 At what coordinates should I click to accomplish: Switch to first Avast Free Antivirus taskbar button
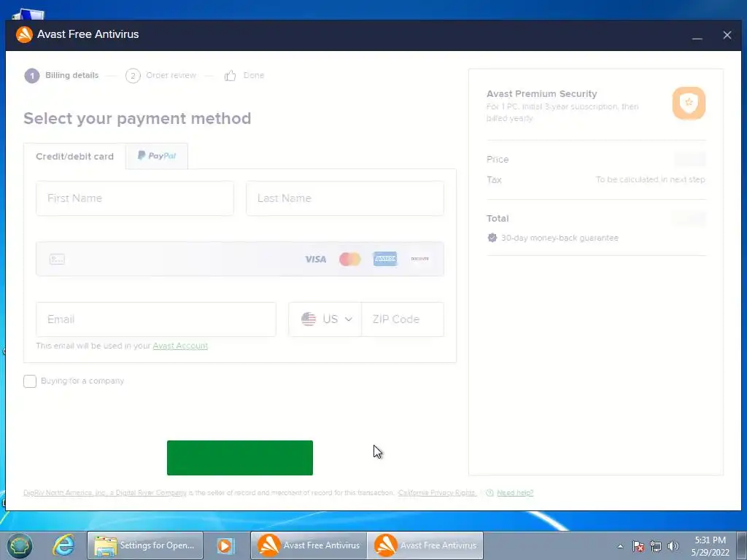(309, 545)
